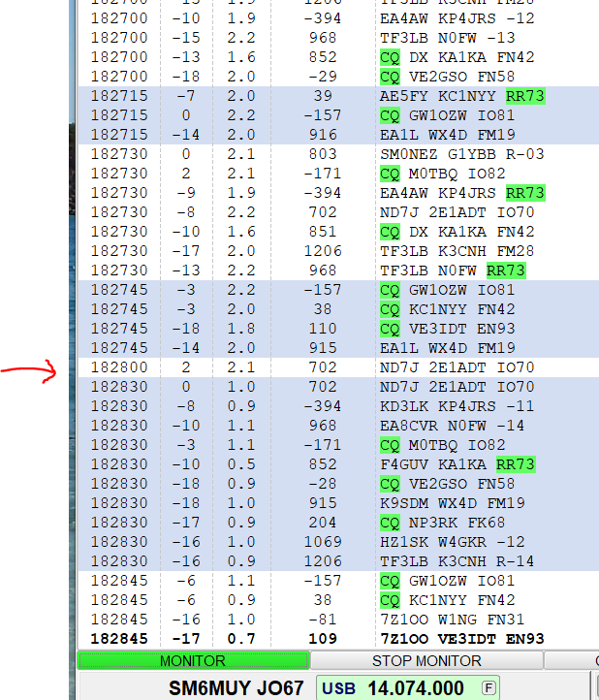Select the TF3LB K3CNH R-14 decode
Screen dimensions: 599x700
click(457, 561)
